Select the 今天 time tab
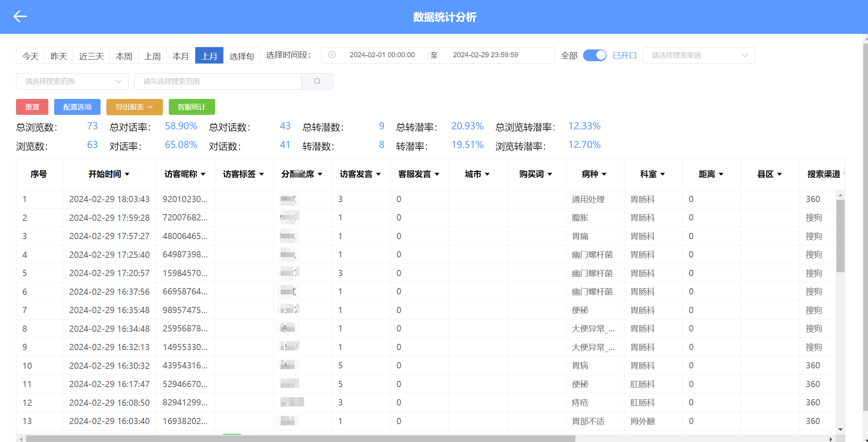 coord(30,56)
